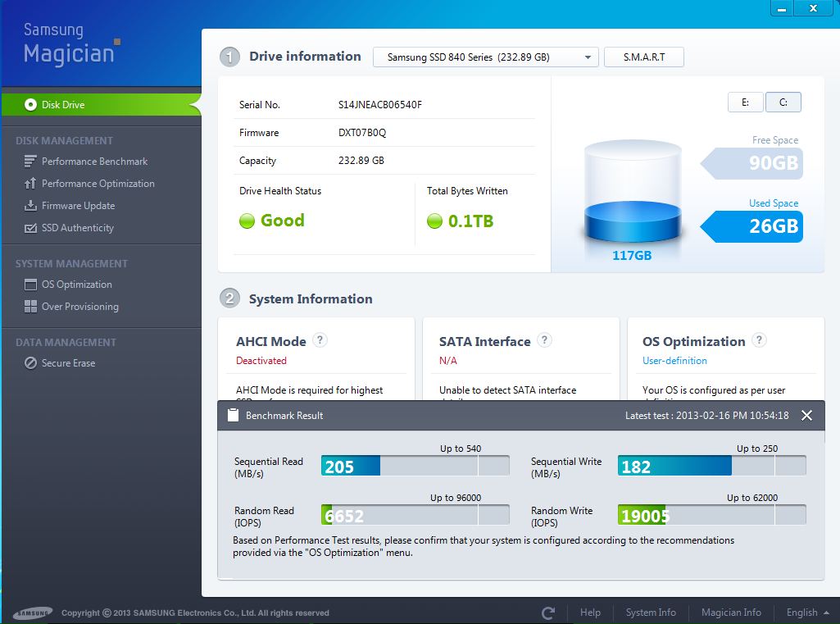Screen dimensions: 840x624
Task: Click the Performance Optimization arrows icon
Action: pos(30,184)
